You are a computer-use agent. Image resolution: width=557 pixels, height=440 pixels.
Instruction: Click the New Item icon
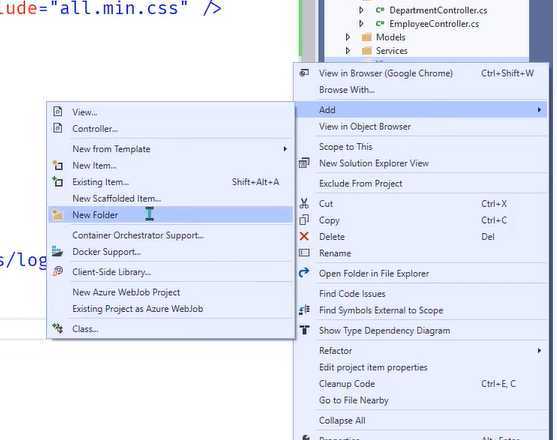pyautogui.click(x=58, y=165)
